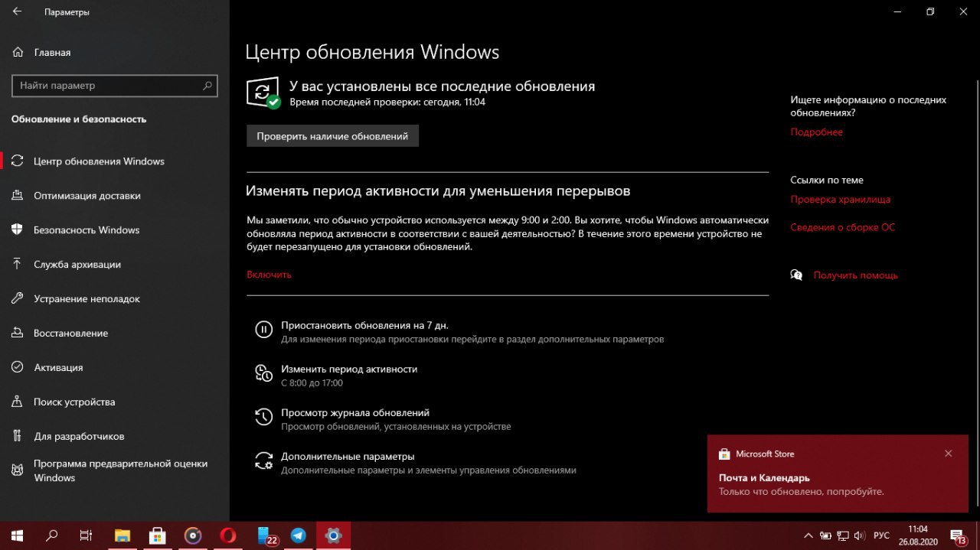Image resolution: width=980 pixels, height=550 pixels.
Task: Click the chat bubble help icon
Action: [796, 275]
